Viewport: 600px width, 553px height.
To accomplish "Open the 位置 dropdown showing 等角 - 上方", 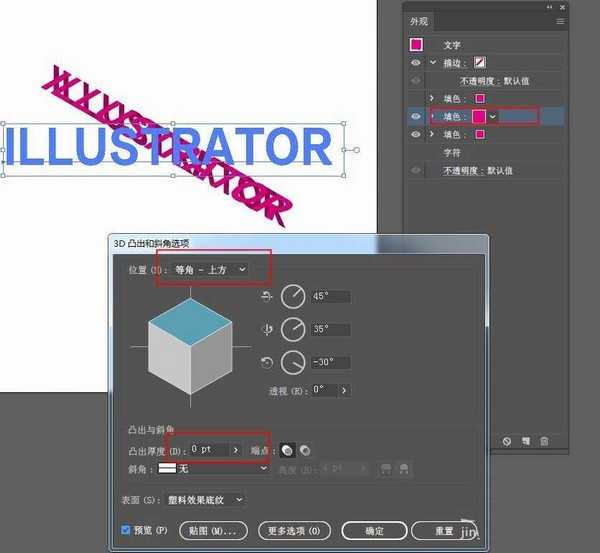I will tap(210, 270).
